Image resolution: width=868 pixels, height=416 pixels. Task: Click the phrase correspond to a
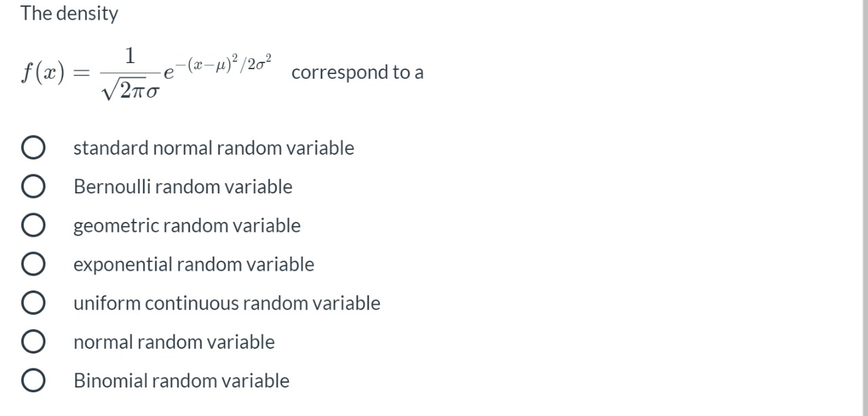click(x=357, y=73)
